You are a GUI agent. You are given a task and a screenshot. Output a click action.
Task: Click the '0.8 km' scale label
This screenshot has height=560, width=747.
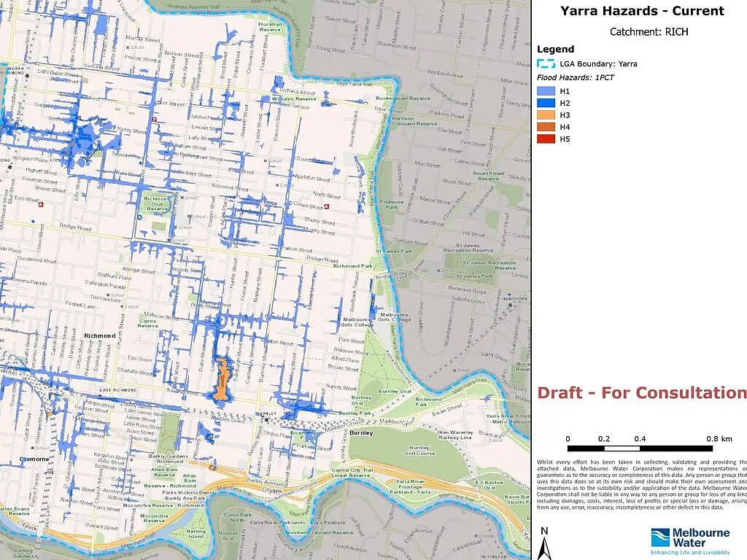coord(719,438)
